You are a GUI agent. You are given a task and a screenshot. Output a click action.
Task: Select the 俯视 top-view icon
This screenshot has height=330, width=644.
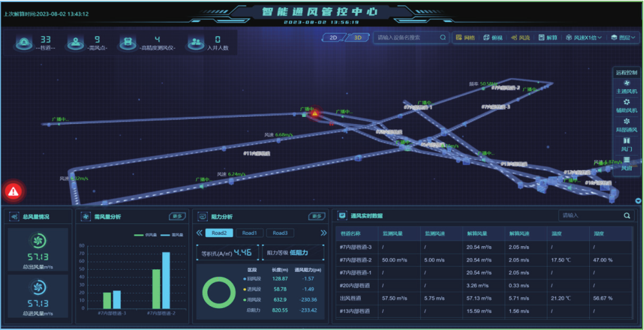click(x=494, y=38)
